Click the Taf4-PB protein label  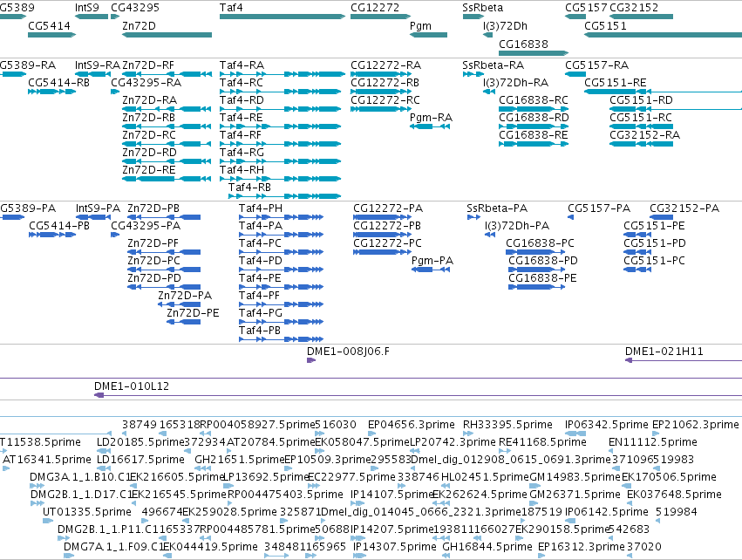click(260, 331)
